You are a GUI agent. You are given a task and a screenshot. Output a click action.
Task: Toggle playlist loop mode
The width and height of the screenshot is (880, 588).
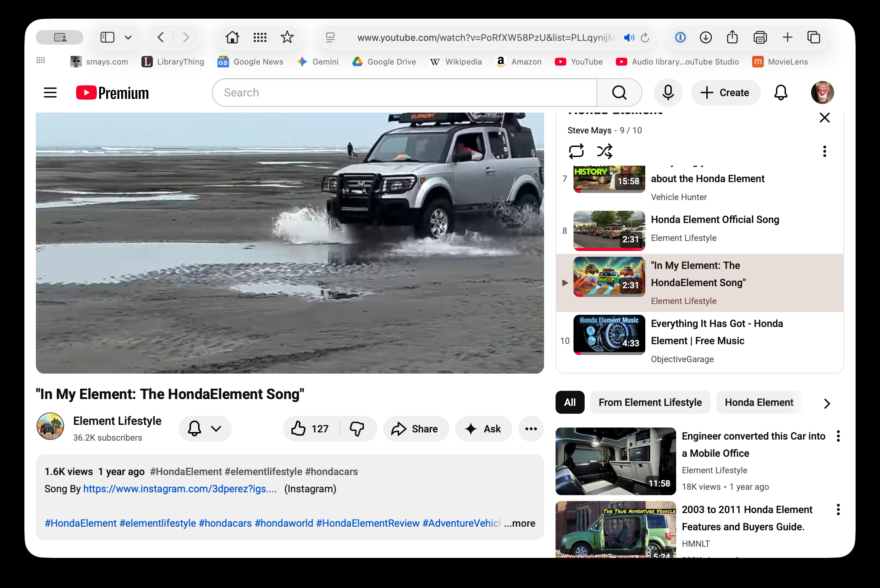coord(576,151)
